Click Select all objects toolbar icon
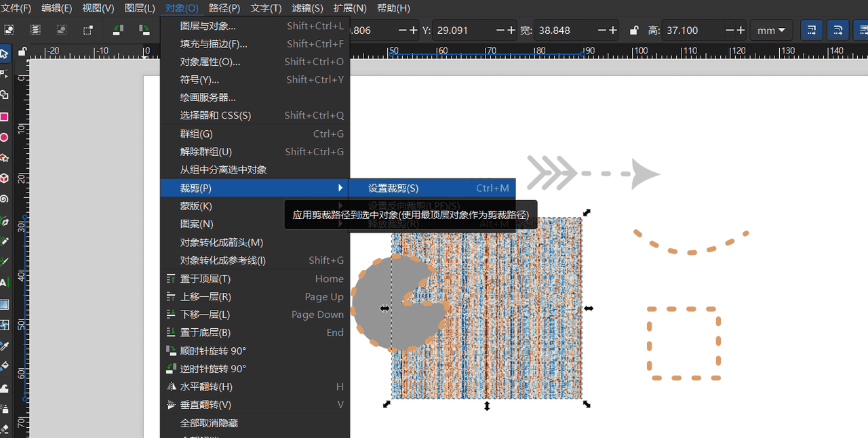Image resolution: width=868 pixels, height=438 pixels. (9, 30)
